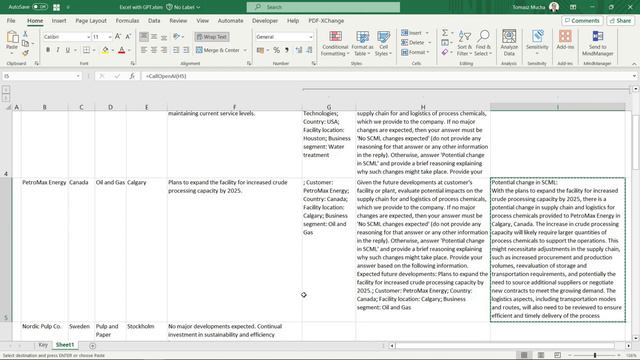This screenshot has width=640, height=360.
Task: Click the Insert Function fx icon
Action: pos(132,76)
